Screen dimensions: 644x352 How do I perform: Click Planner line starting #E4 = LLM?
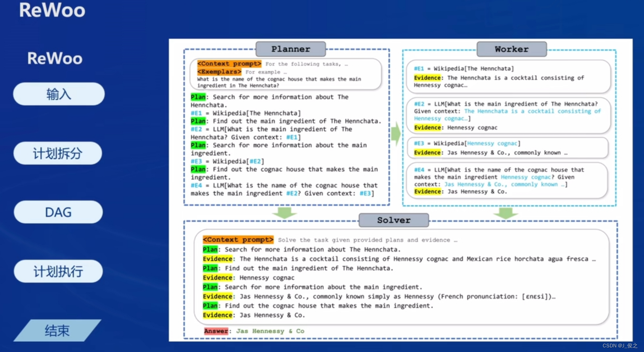click(284, 190)
